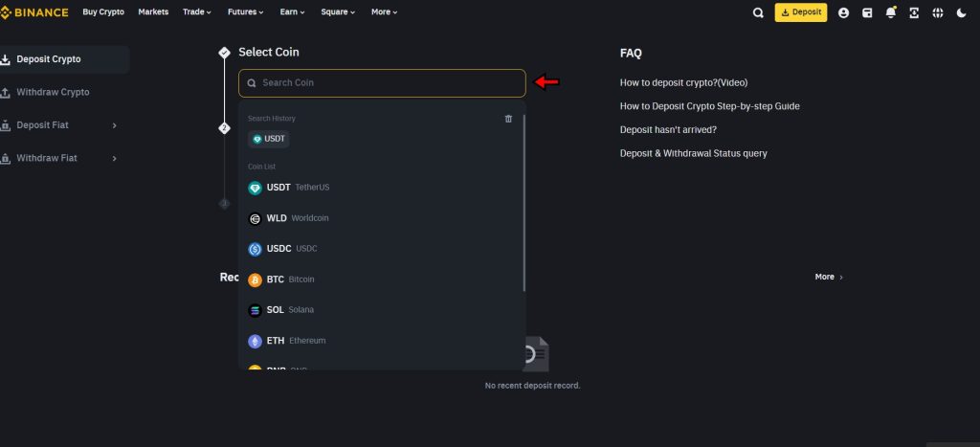The height and width of the screenshot is (447, 980).
Task: Click the Search Coin input field
Action: coord(383,83)
